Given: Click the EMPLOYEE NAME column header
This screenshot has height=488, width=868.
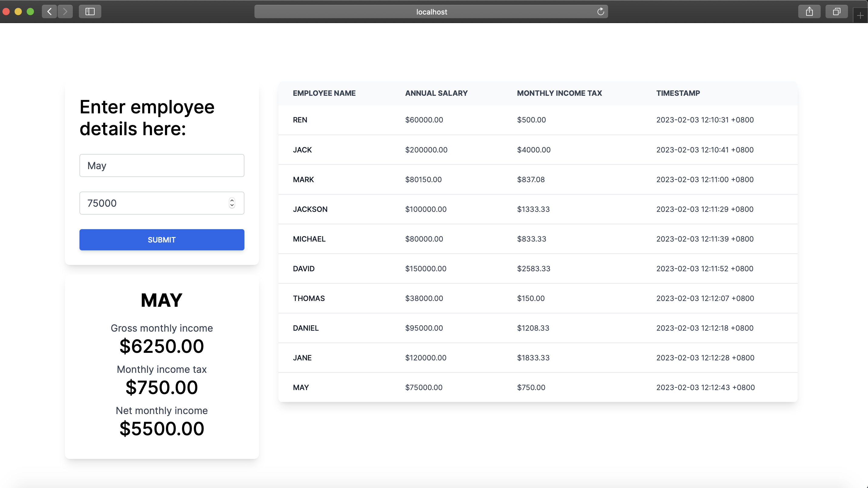Looking at the screenshot, I should click(x=324, y=93).
